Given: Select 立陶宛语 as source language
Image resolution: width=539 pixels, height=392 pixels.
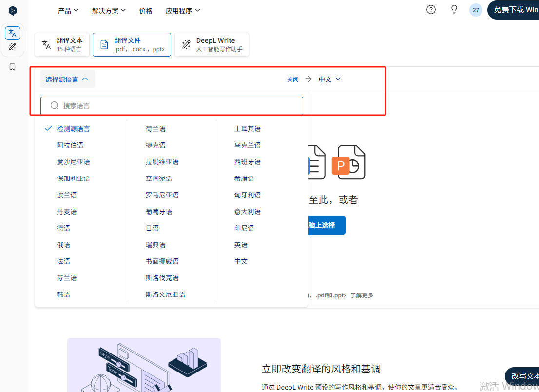Looking at the screenshot, I should click(159, 178).
